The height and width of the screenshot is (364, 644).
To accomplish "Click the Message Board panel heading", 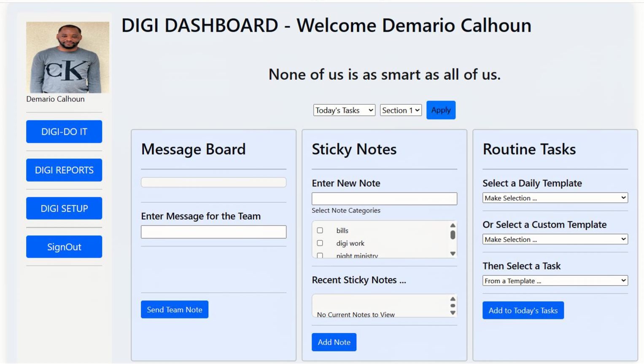I will click(193, 149).
